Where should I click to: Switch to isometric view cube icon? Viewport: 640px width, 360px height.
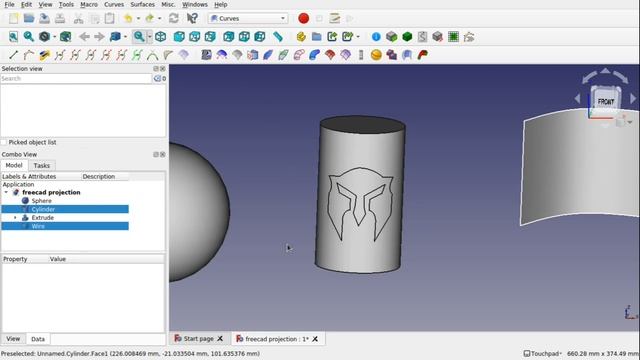(x=160, y=37)
